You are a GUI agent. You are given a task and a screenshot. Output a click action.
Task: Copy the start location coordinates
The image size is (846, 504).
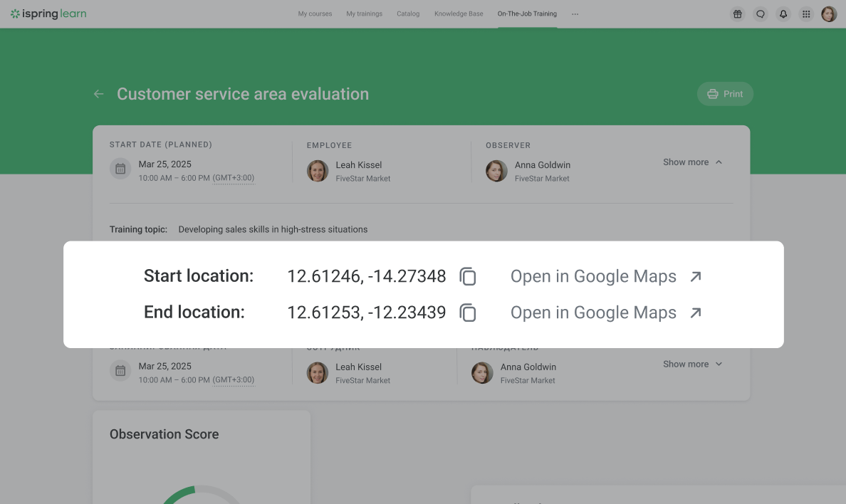coord(468,276)
